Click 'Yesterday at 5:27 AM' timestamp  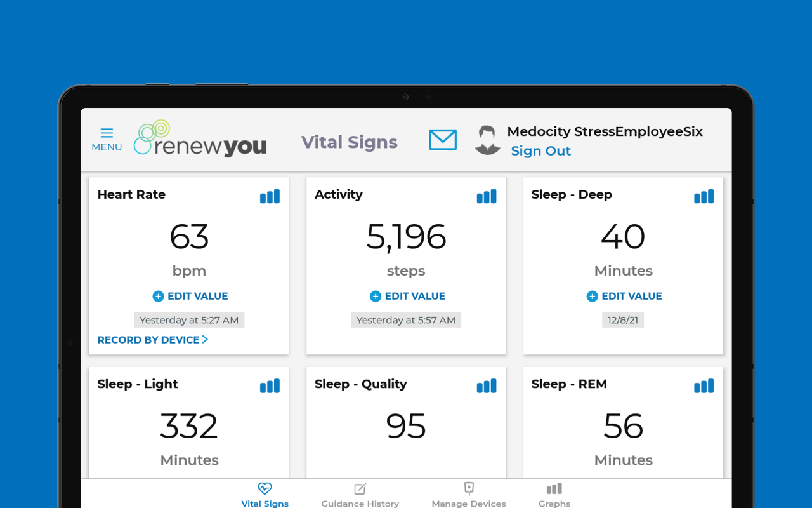(189, 320)
